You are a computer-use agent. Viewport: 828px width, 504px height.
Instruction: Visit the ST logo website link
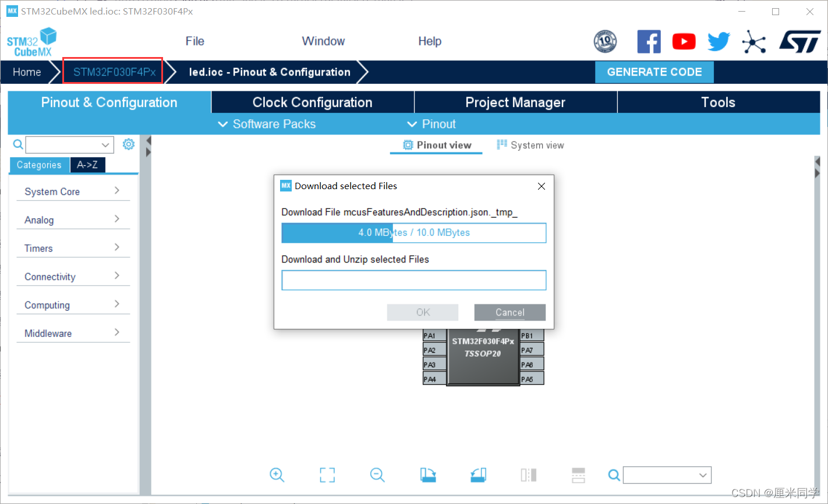[800, 41]
